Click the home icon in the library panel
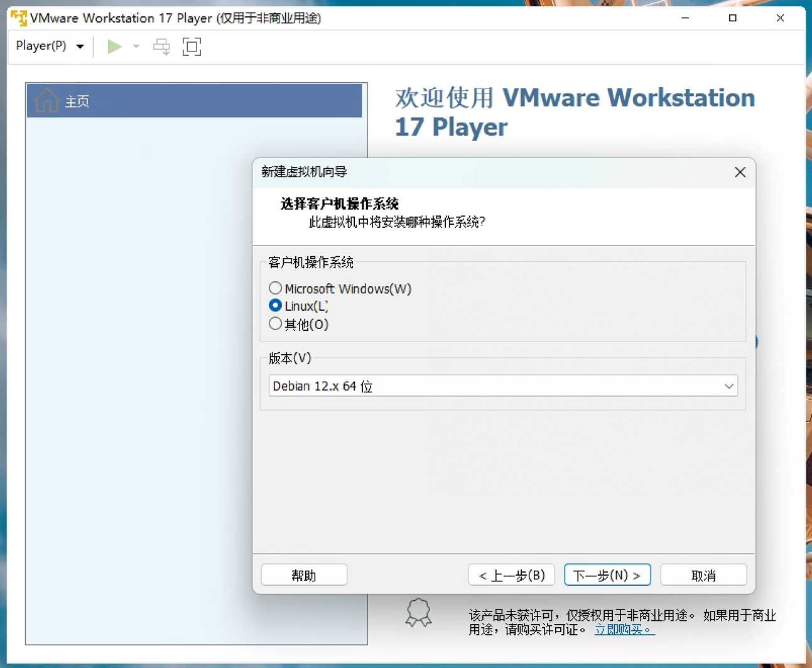812x668 pixels. tap(46, 100)
